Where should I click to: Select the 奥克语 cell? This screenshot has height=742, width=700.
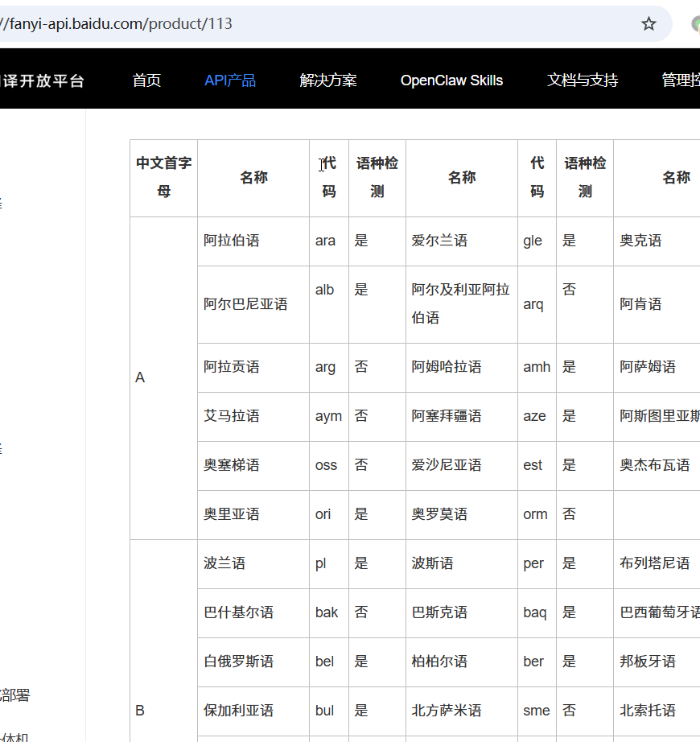tap(657, 241)
